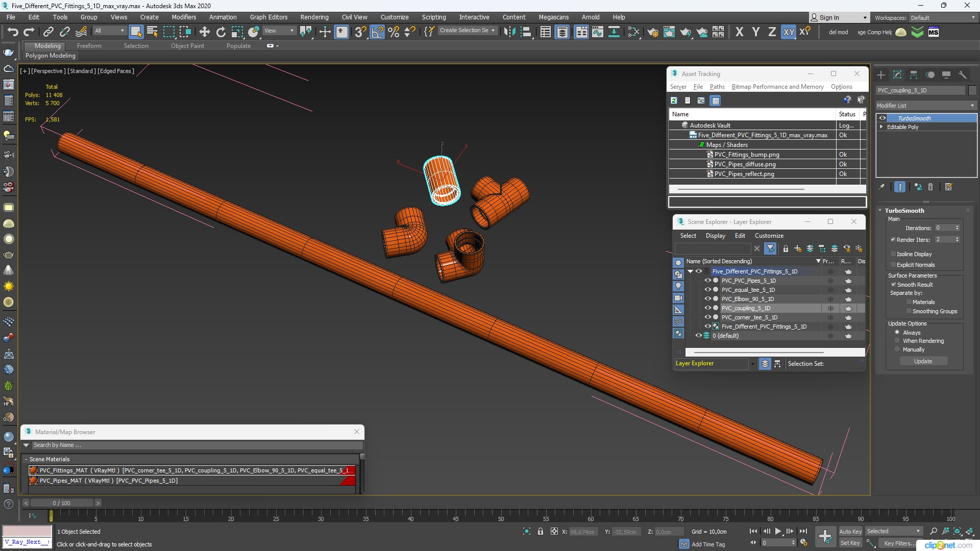Collapse the Scene Materials group
The width and height of the screenshot is (980, 551).
[x=26, y=459]
